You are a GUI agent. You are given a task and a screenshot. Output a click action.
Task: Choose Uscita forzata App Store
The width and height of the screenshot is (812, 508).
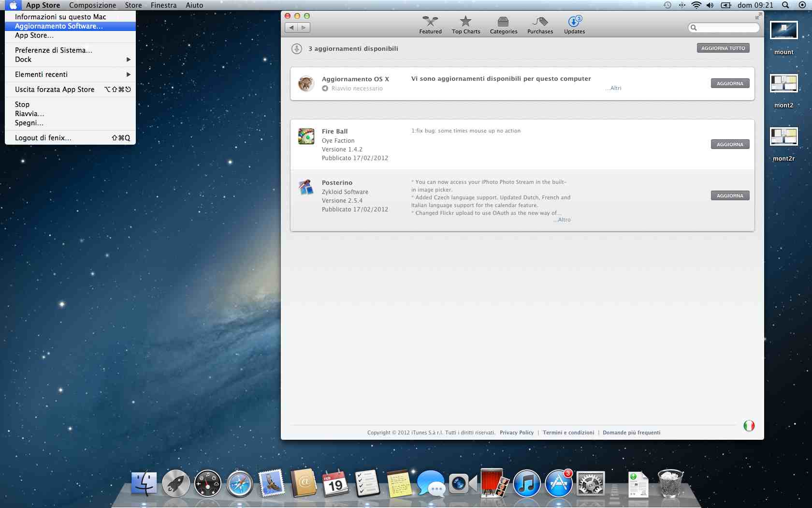70,90
